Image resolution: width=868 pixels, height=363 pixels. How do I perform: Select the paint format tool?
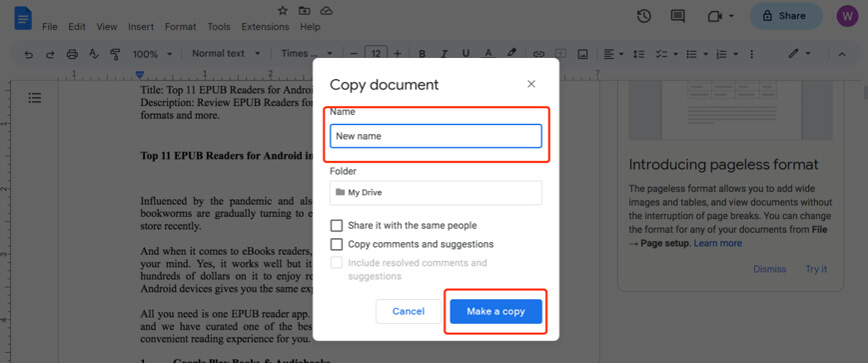click(115, 54)
